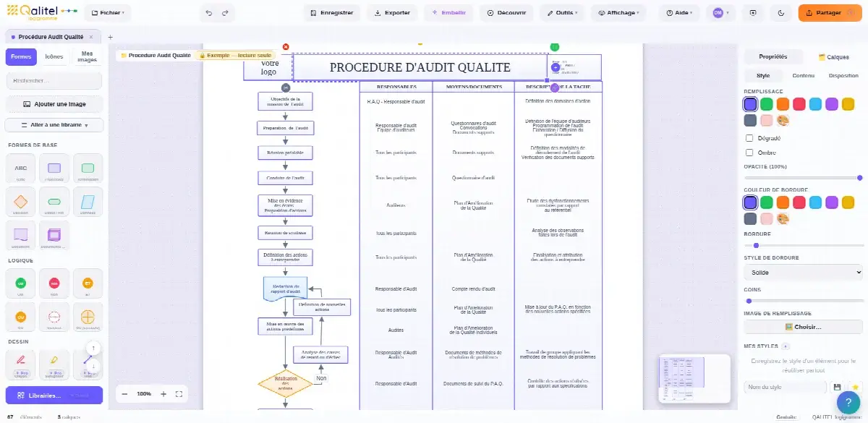This screenshot has height=423, width=868.
Task: Open the DM user account menu
Action: (720, 12)
